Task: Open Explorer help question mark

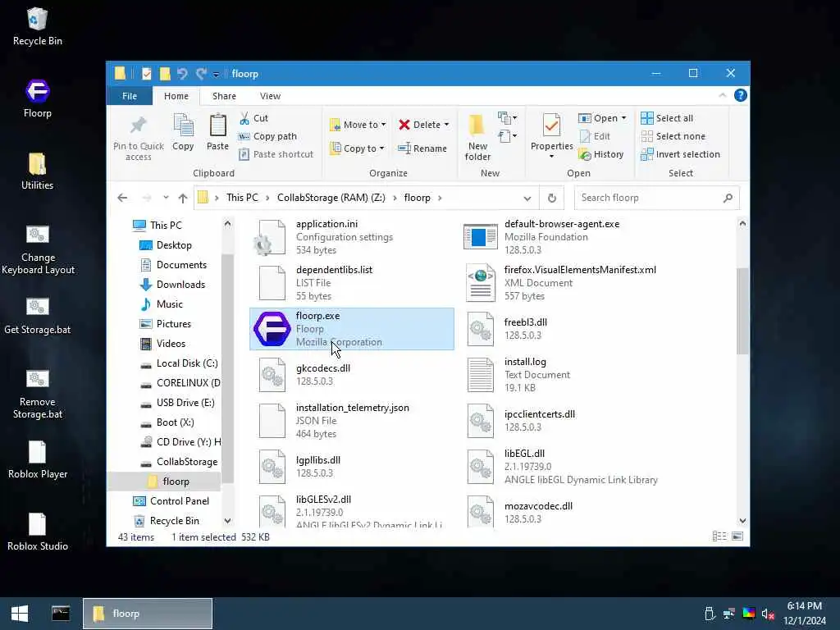Action: 741,95
